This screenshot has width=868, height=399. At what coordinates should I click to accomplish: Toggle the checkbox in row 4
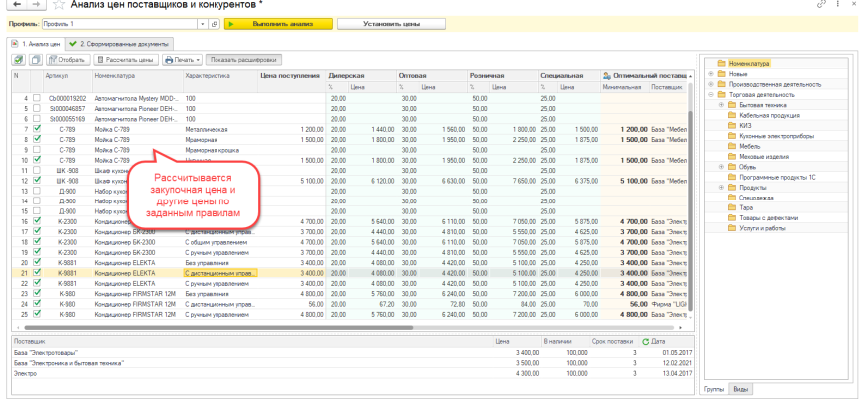pyautogui.click(x=37, y=100)
